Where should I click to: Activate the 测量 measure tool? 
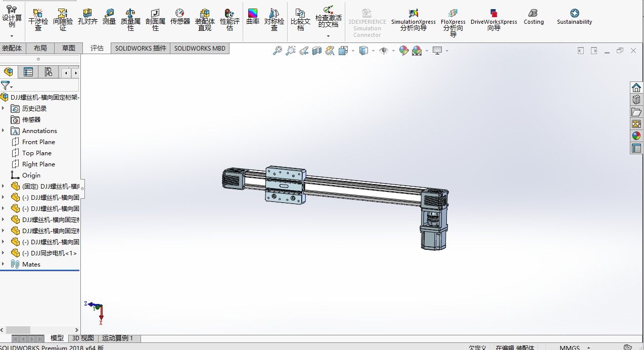[109, 17]
